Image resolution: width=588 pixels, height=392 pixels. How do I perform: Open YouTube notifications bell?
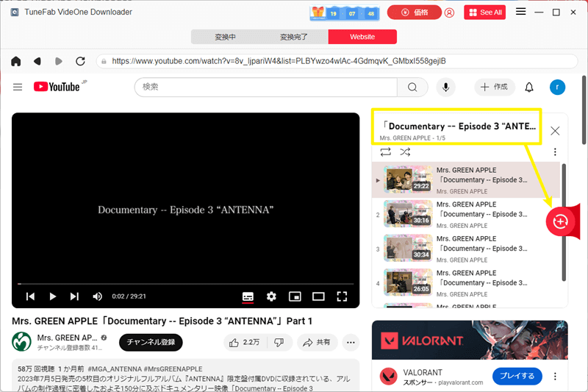(528, 87)
